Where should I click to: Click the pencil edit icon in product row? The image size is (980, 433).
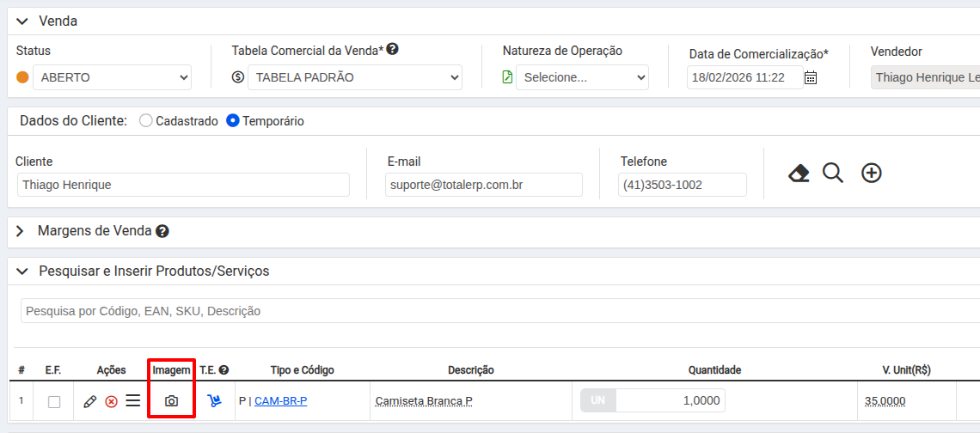tap(89, 401)
